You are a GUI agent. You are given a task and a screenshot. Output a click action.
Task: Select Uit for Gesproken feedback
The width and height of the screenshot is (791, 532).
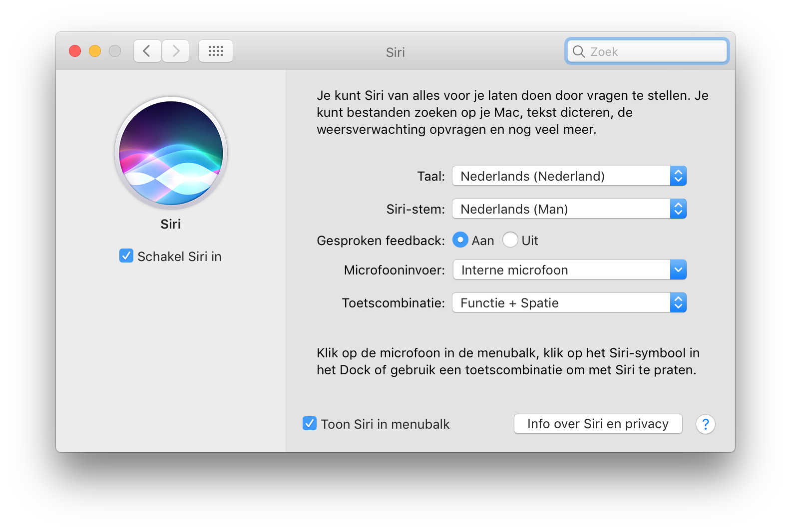pos(510,240)
